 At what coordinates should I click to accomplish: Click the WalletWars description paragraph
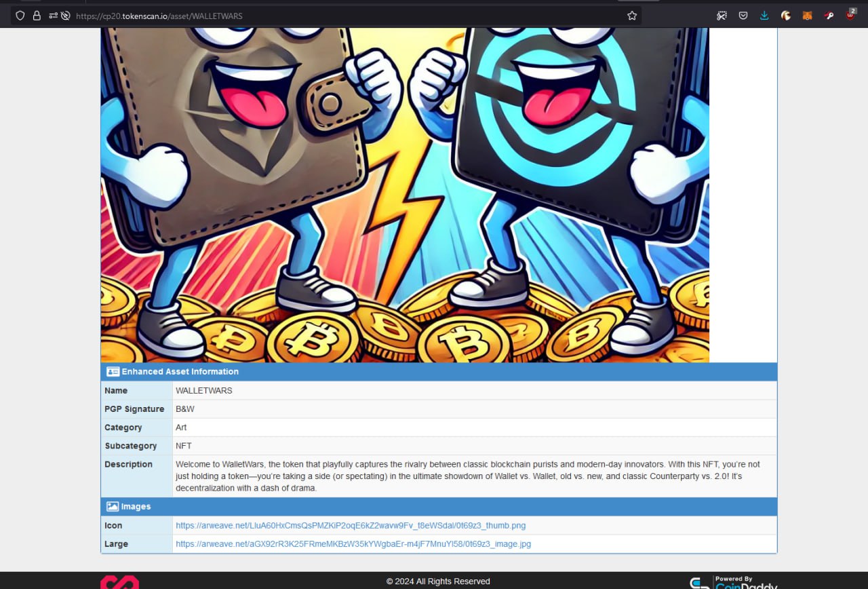(x=468, y=476)
